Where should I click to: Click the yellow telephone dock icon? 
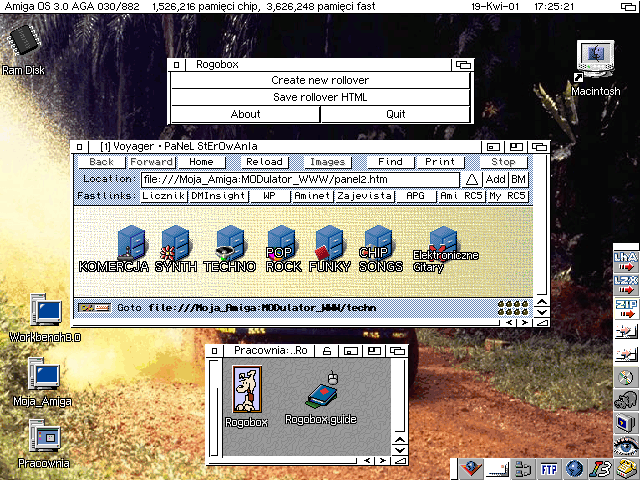(x=627, y=469)
